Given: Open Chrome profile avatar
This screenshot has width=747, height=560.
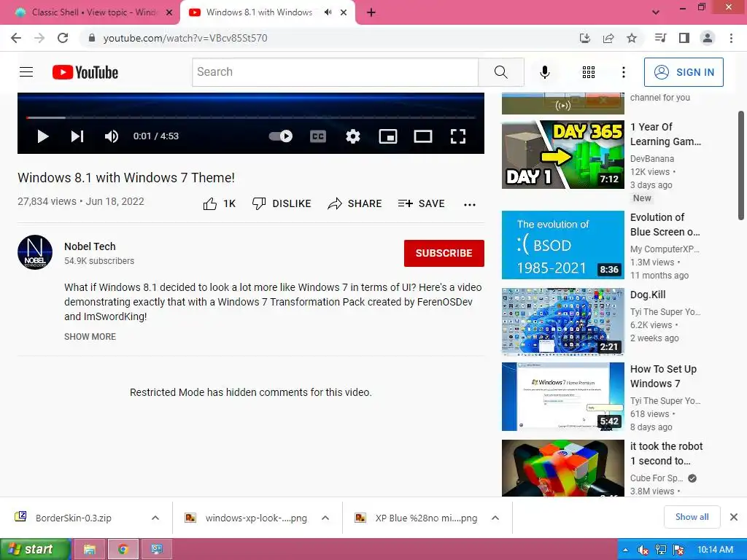Looking at the screenshot, I should tap(708, 38).
